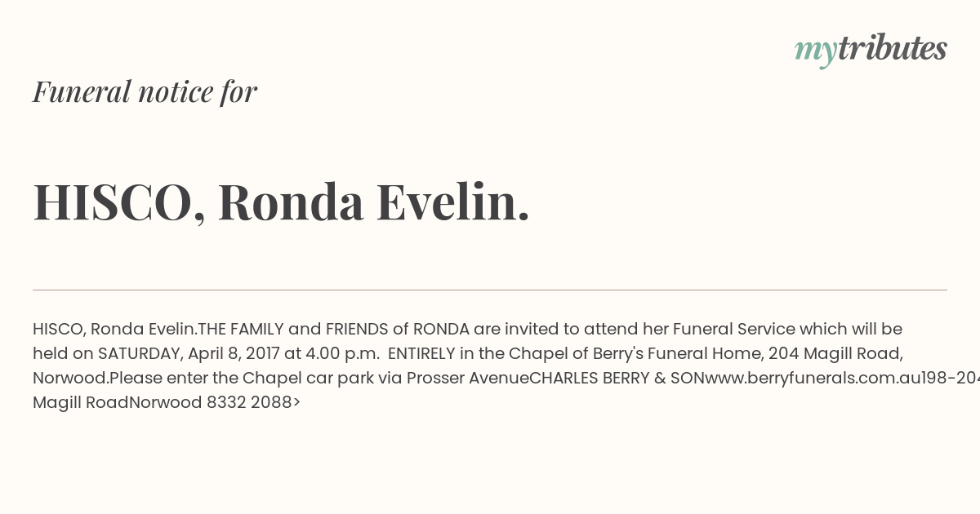Click the dark "tributes" part of logo
The height and width of the screenshot is (514, 980).
click(x=892, y=48)
